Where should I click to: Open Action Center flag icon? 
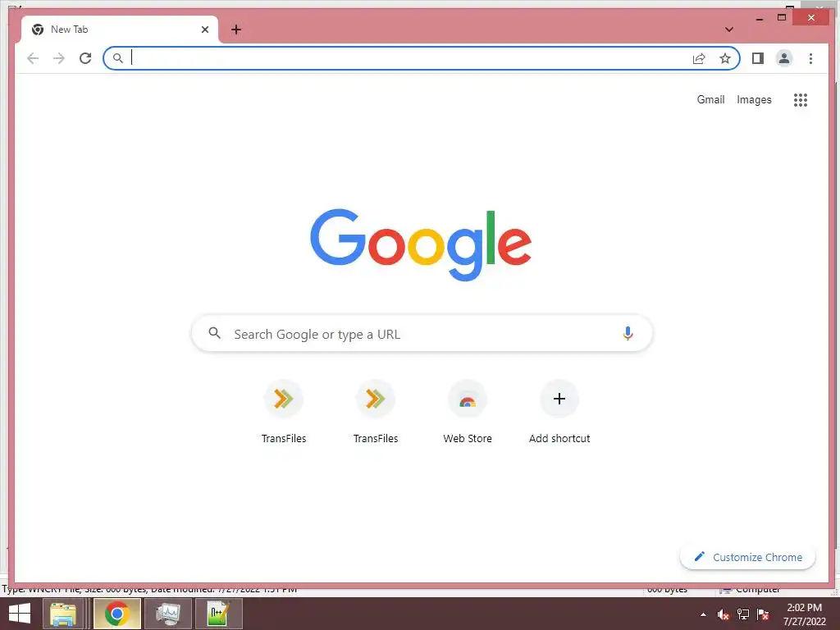pyautogui.click(x=763, y=614)
